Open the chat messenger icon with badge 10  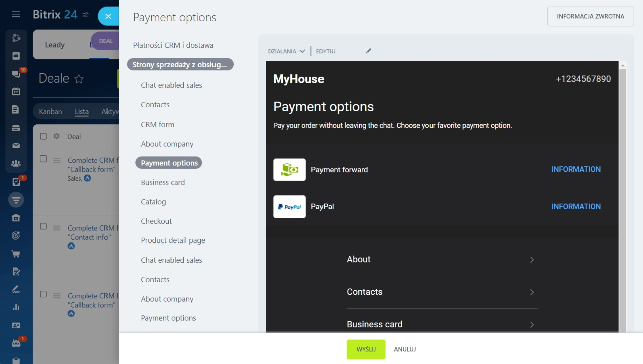coord(16,74)
